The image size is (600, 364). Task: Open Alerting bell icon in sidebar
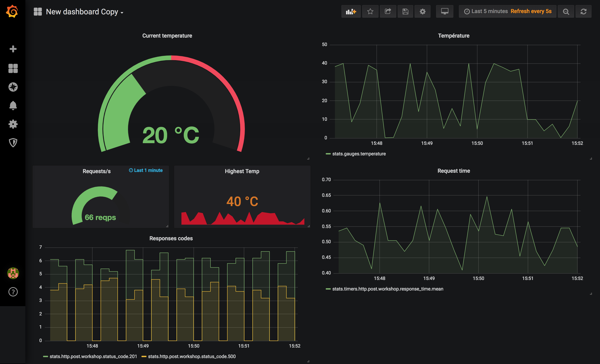(13, 106)
